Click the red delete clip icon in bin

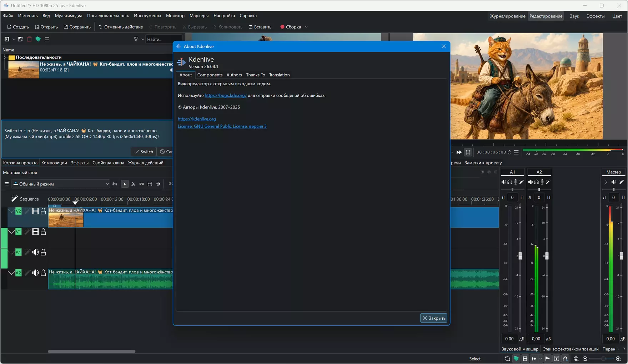[x=29, y=39]
